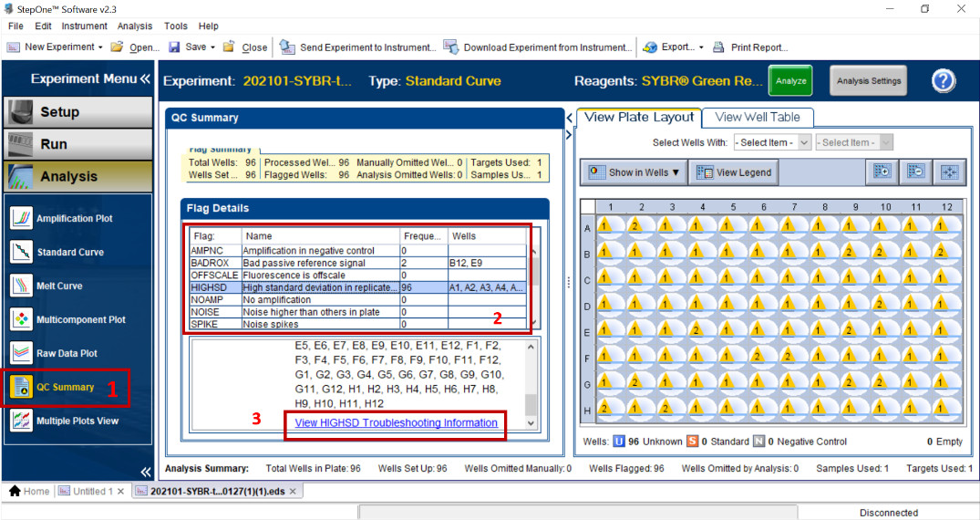Click the blue help question mark icon

pos(943,81)
